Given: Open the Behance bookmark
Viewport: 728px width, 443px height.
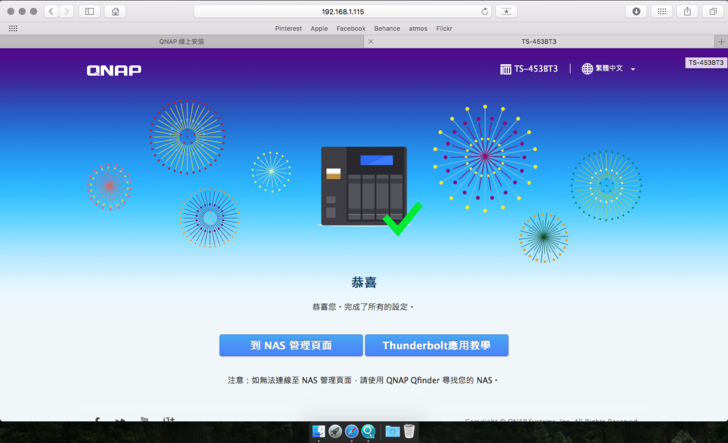Looking at the screenshot, I should click(x=387, y=28).
